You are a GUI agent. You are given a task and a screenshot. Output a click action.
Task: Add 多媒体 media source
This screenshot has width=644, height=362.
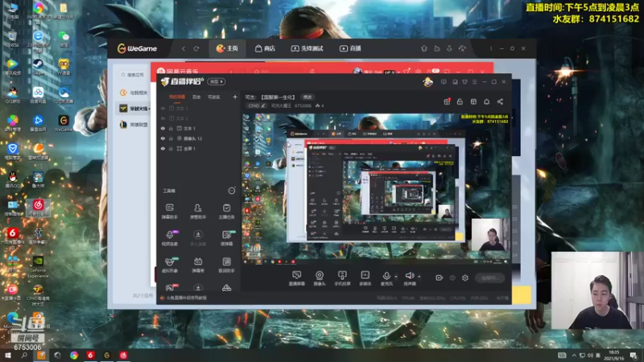coord(365,278)
